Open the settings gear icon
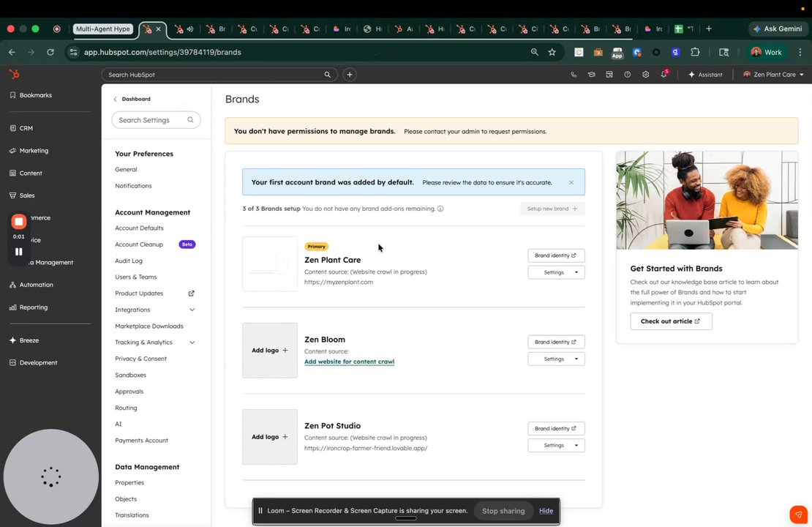 tap(645, 75)
